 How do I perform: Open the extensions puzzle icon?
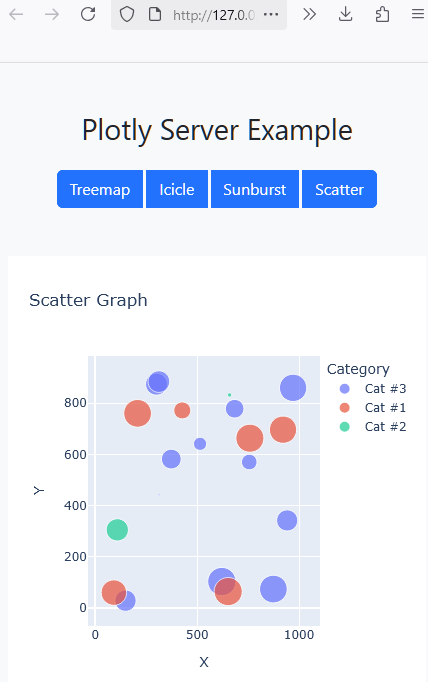point(382,14)
